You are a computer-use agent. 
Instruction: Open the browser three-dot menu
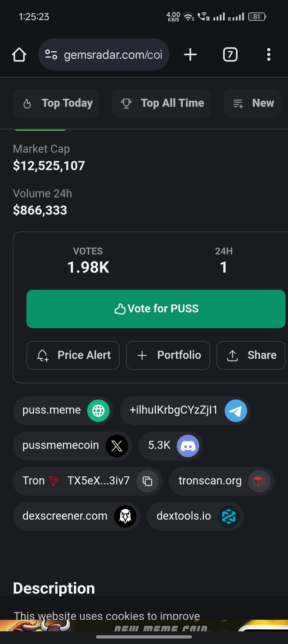coord(269,55)
